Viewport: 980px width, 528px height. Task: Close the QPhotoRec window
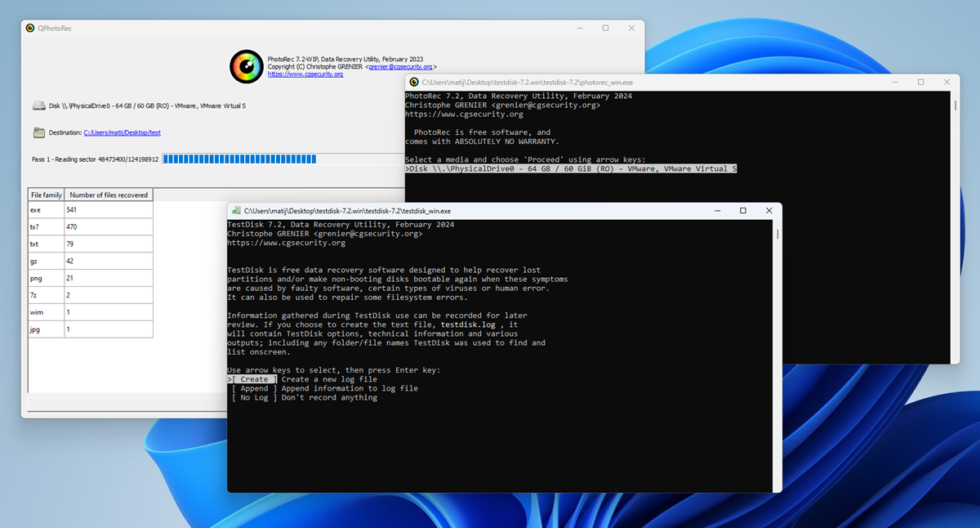pos(631,29)
